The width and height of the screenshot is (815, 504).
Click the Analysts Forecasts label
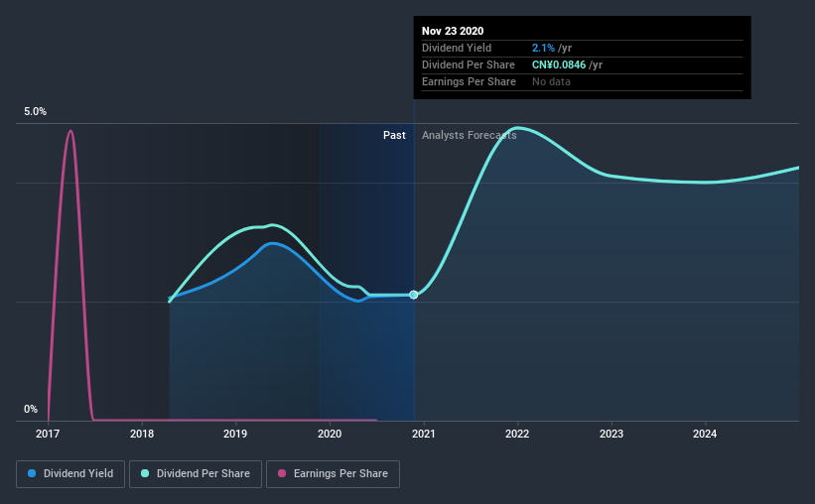[469, 135]
